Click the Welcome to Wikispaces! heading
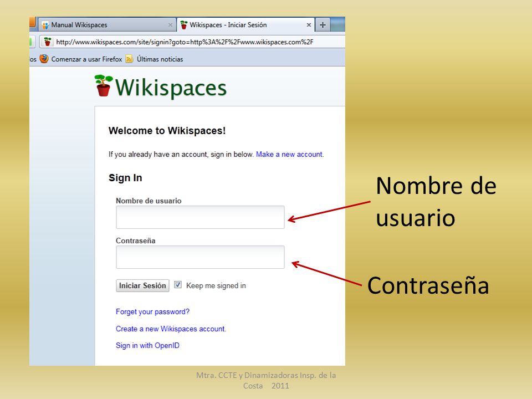Viewport: 532px width, 399px height. pos(167,131)
